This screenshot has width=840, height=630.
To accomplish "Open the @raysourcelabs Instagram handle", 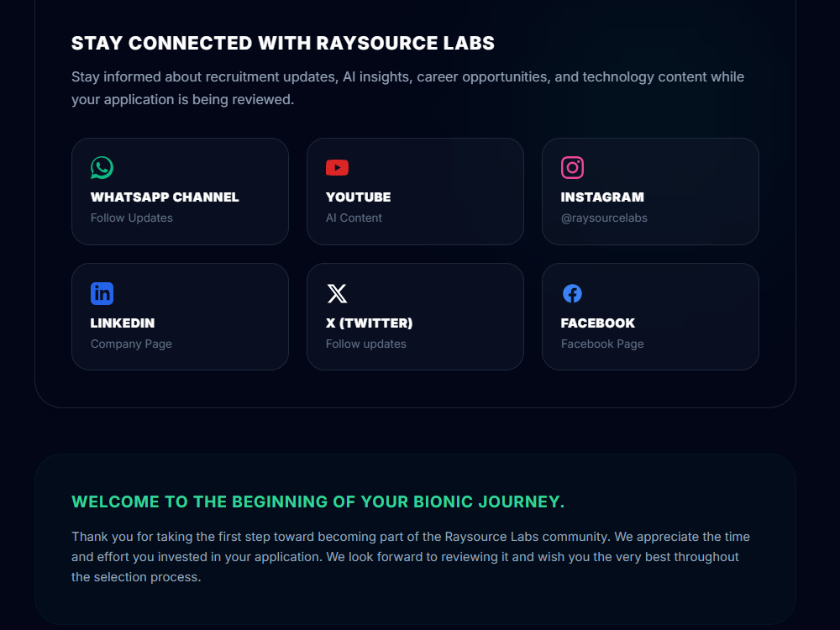I will click(x=604, y=218).
